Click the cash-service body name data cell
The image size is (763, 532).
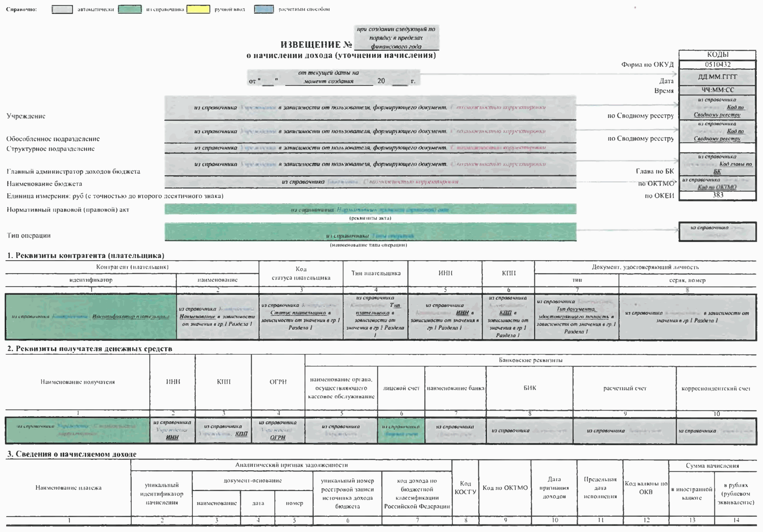[x=341, y=431]
